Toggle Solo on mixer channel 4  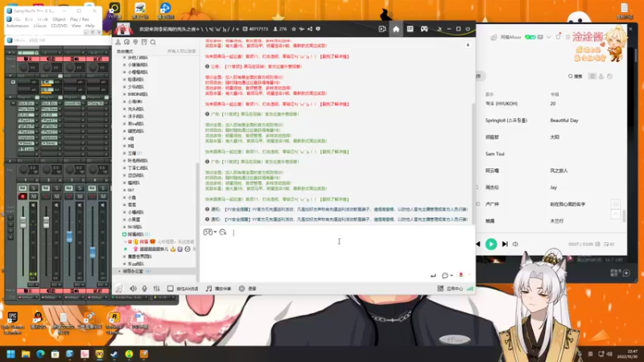point(103,188)
